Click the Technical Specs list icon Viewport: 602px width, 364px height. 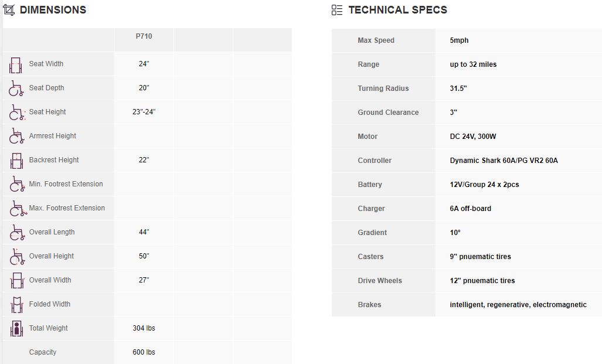(337, 10)
